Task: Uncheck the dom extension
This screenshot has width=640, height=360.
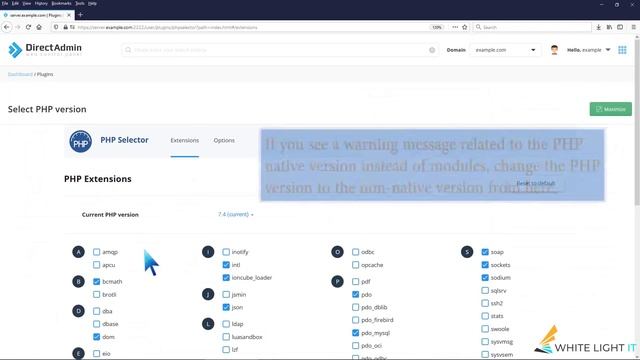Action: 96,337
